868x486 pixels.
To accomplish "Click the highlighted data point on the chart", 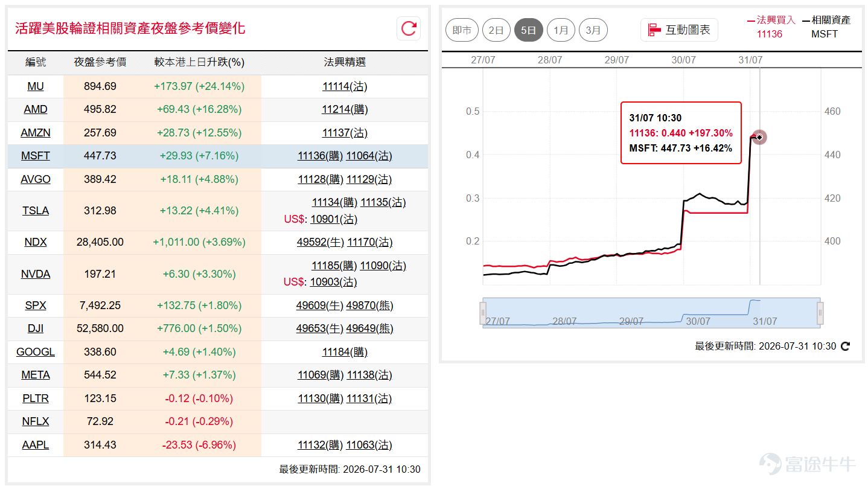I will (x=759, y=138).
